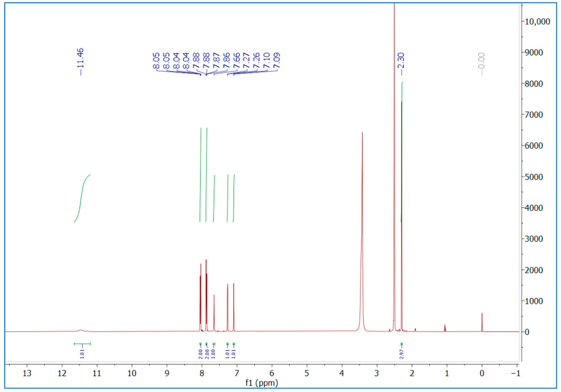Click the 7.66 singlet peak
The image size is (561, 392).
click(214, 306)
